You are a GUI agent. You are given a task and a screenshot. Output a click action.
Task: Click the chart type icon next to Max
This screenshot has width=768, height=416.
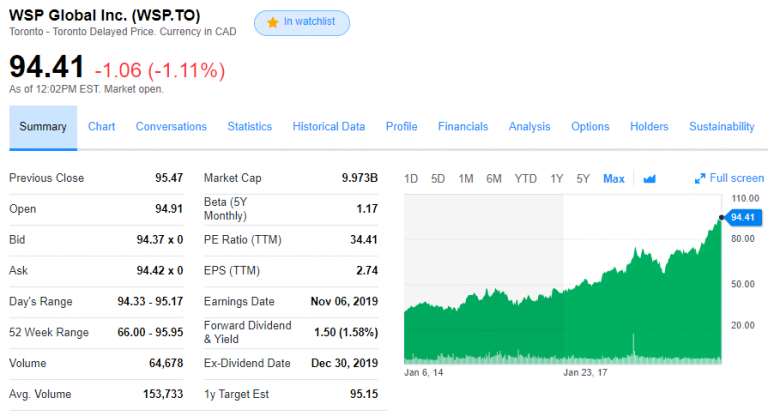click(649, 179)
